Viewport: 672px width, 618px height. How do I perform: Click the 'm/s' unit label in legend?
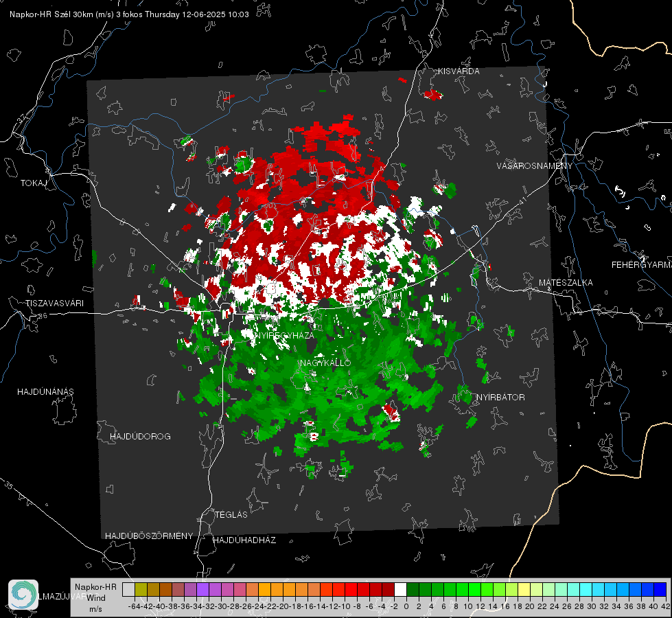[x=95, y=609]
